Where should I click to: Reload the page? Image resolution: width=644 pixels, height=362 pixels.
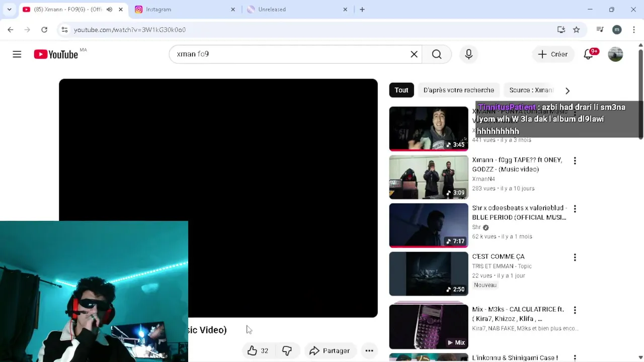[x=44, y=30]
